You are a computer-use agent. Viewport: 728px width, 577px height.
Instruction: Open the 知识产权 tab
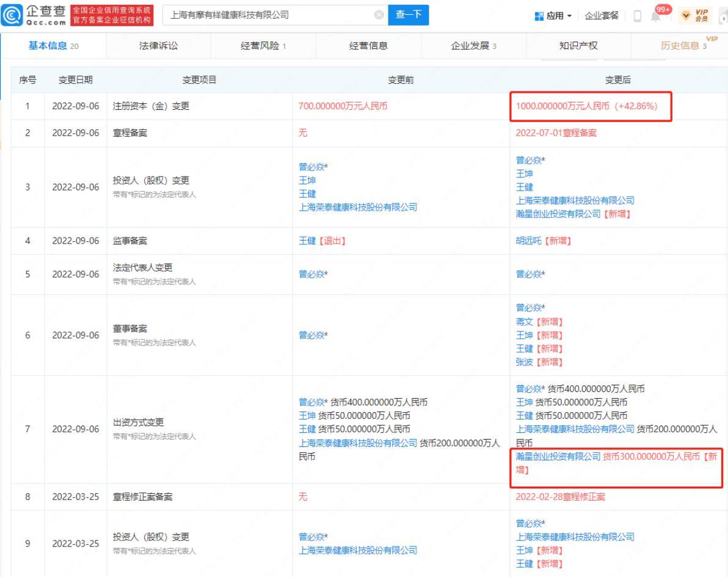tap(577, 43)
